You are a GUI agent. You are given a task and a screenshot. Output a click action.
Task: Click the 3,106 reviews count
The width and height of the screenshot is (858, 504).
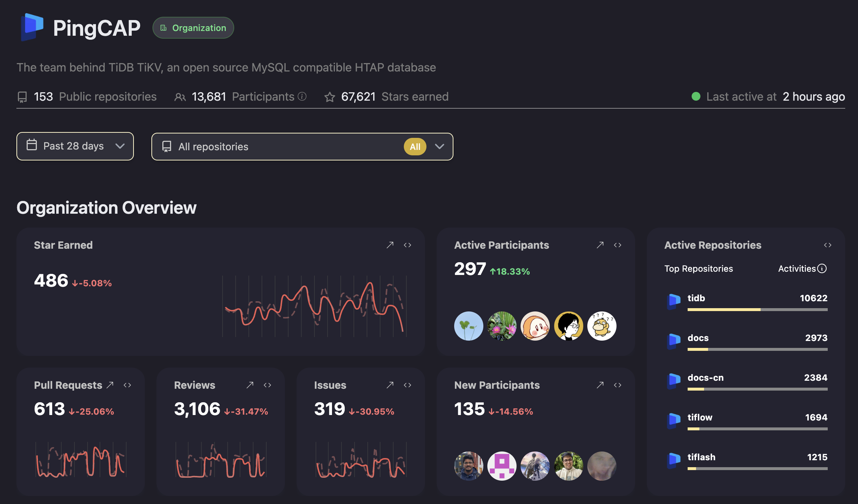[x=197, y=409]
